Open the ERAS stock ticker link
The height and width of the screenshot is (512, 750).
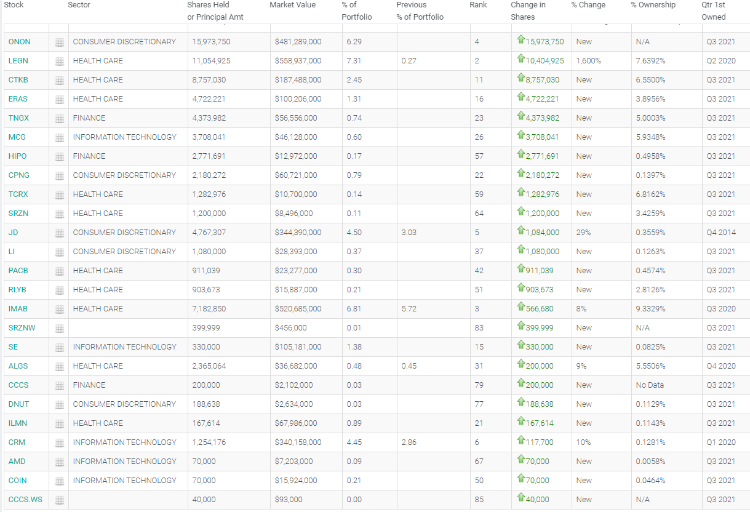click(x=18, y=99)
